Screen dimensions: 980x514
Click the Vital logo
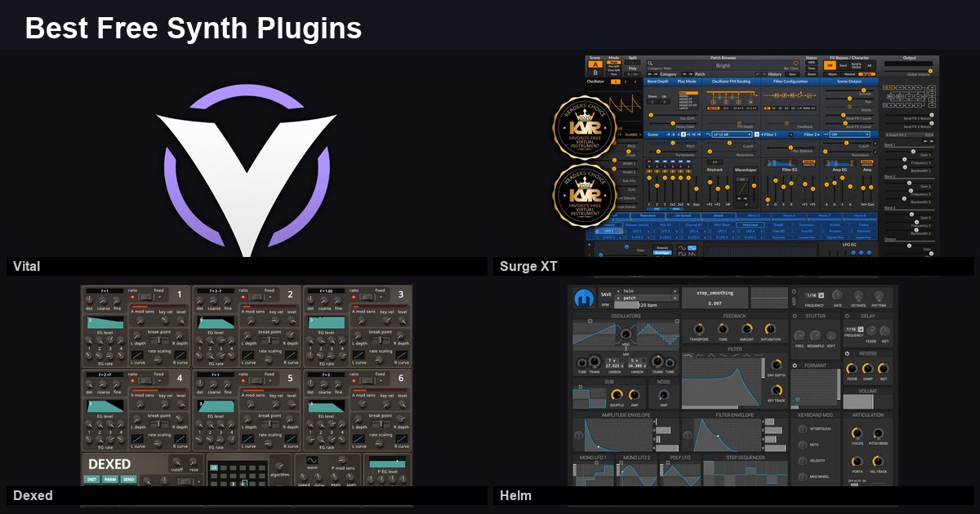[245, 159]
